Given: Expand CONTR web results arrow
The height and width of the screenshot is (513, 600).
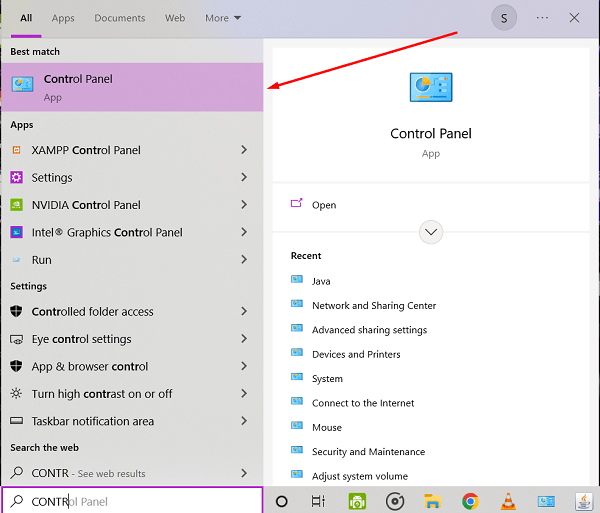Looking at the screenshot, I should 244,473.
